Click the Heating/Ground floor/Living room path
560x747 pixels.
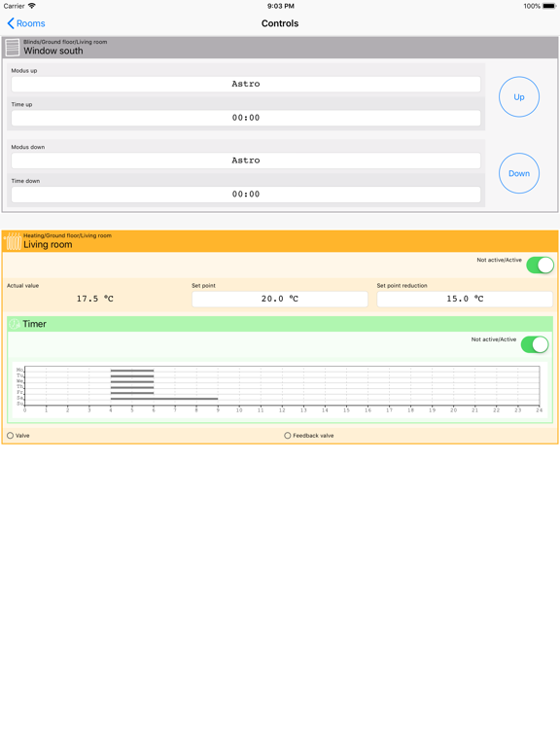point(68,235)
